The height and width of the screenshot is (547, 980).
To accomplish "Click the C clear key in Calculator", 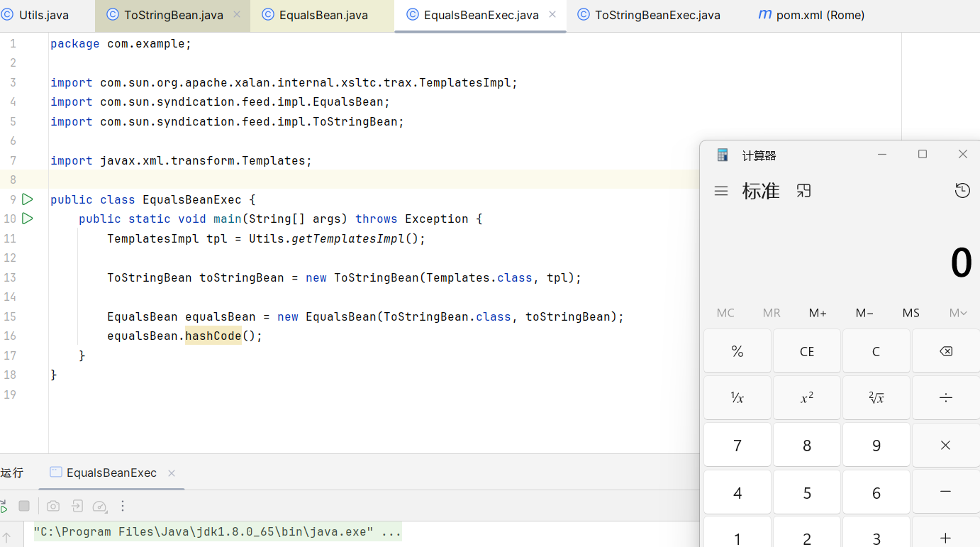I will click(876, 351).
